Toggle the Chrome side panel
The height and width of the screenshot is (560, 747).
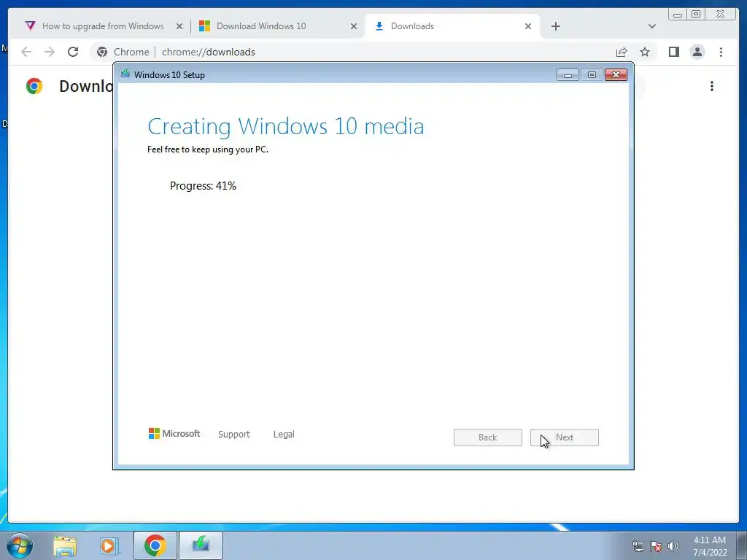(673, 52)
